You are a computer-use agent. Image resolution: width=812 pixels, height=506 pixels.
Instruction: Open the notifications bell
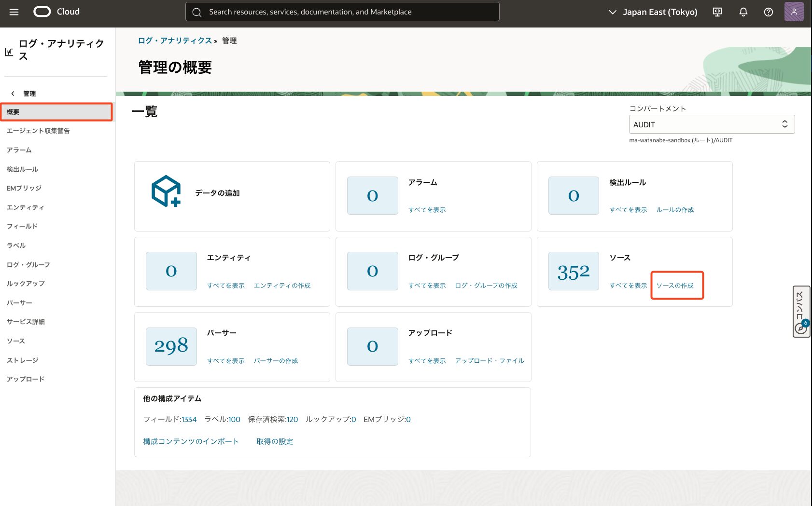pos(743,12)
